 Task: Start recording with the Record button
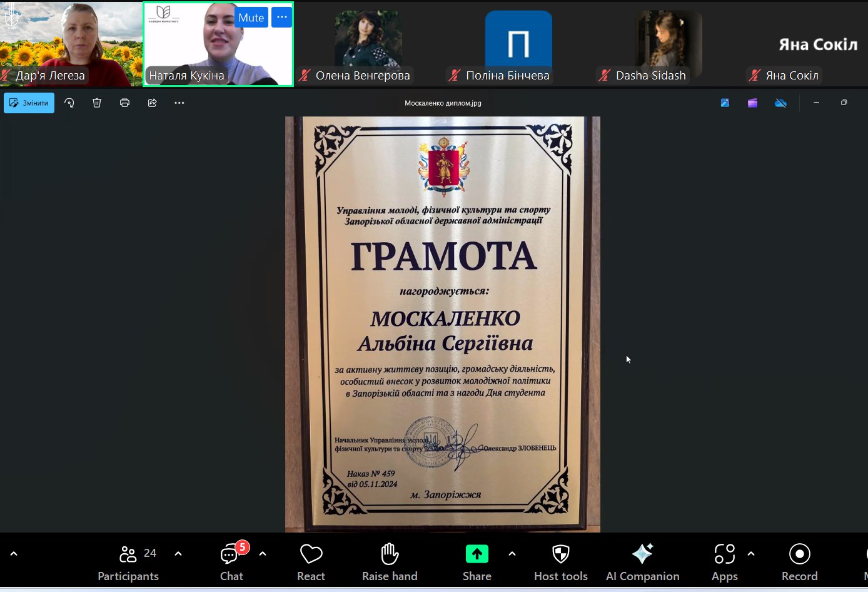800,563
